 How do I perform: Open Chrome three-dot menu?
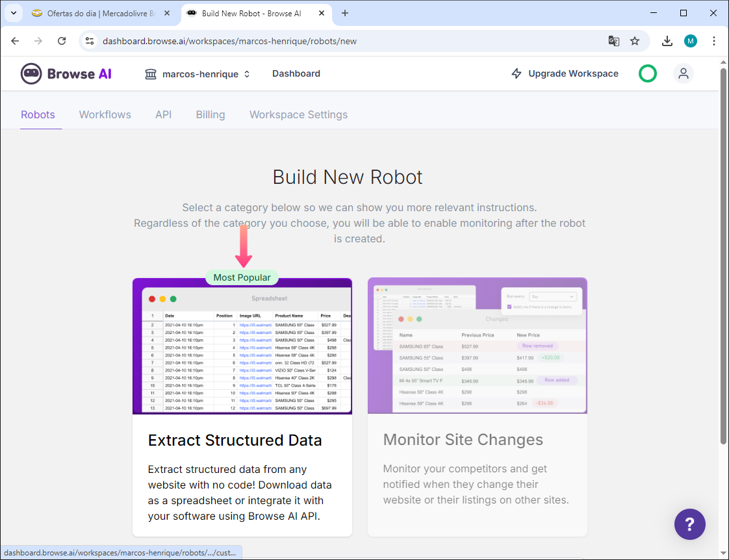coord(714,41)
